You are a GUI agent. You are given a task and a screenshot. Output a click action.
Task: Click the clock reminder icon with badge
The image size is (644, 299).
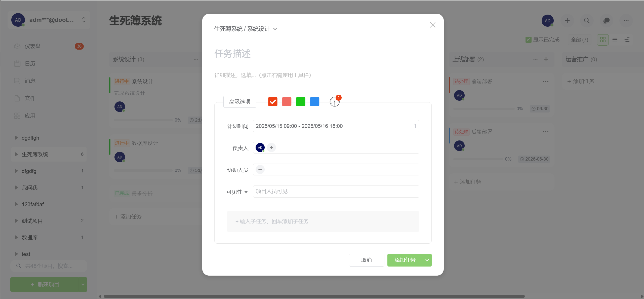tap(334, 102)
